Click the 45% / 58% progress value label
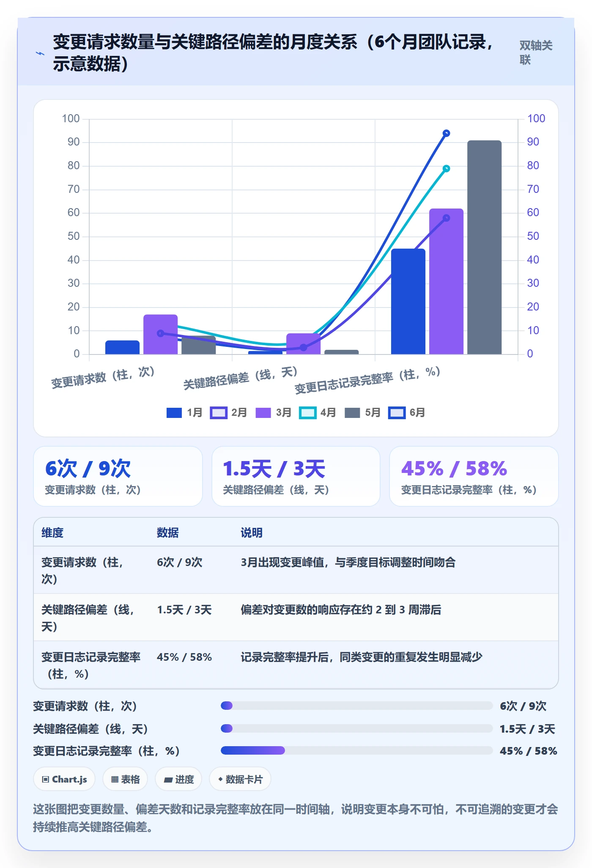Viewport: 592px width, 868px height. 528,751
